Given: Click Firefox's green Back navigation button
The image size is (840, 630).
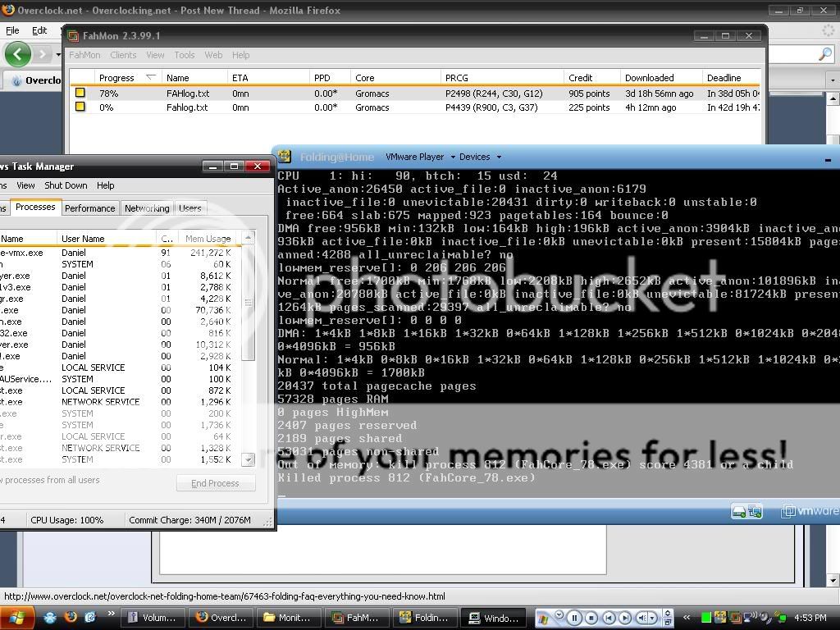Looking at the screenshot, I should coord(17,55).
